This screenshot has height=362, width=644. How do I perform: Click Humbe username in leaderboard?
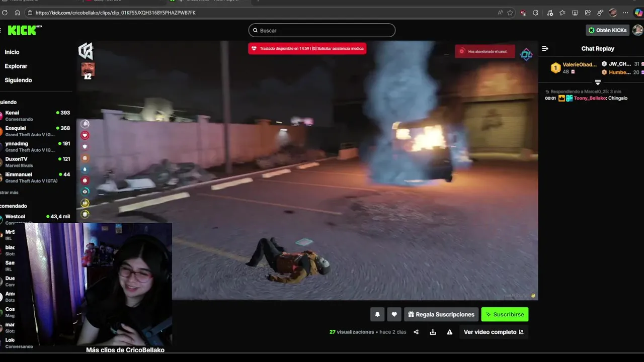coord(620,72)
